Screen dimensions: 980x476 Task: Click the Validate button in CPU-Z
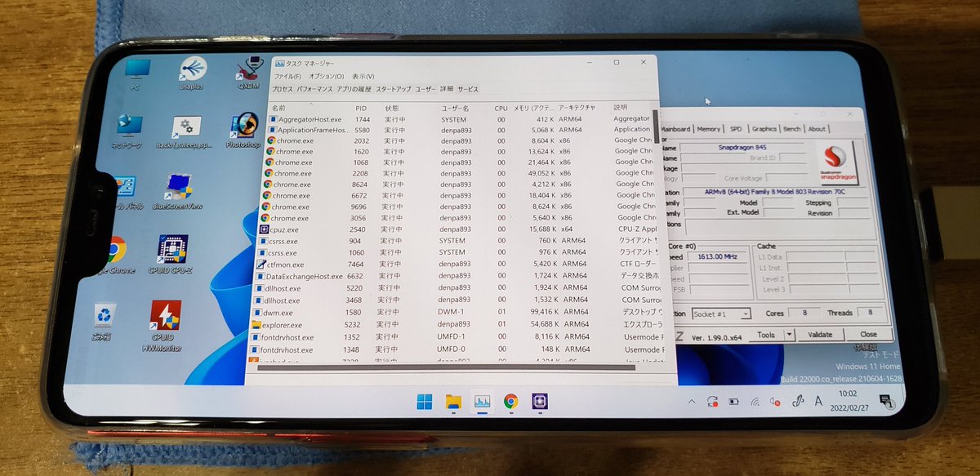coord(820,334)
